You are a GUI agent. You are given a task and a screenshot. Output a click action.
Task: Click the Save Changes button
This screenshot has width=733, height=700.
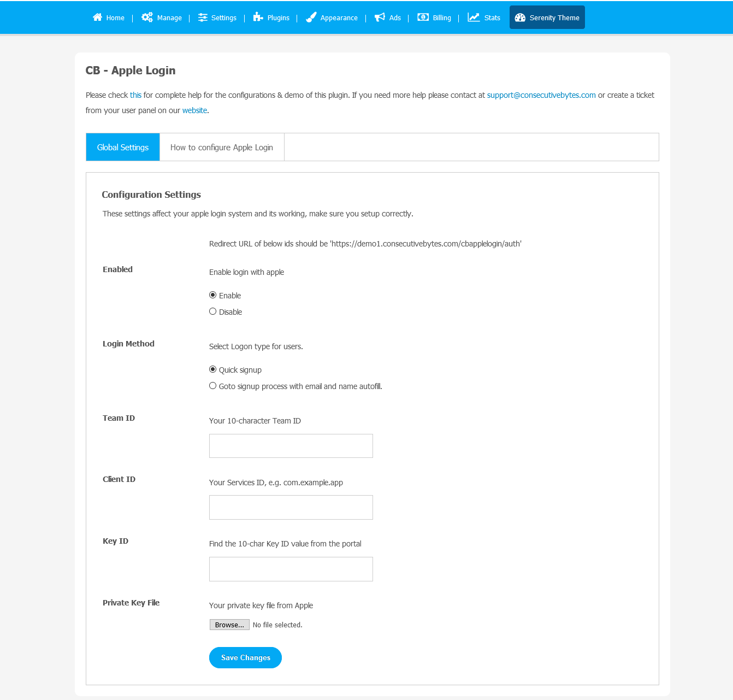click(245, 657)
